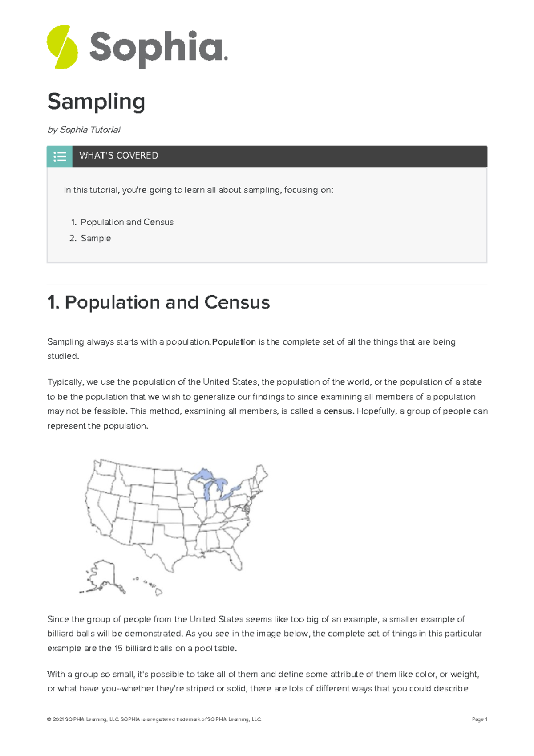
Task: Click Alaska on the US map
Action: 102,576
